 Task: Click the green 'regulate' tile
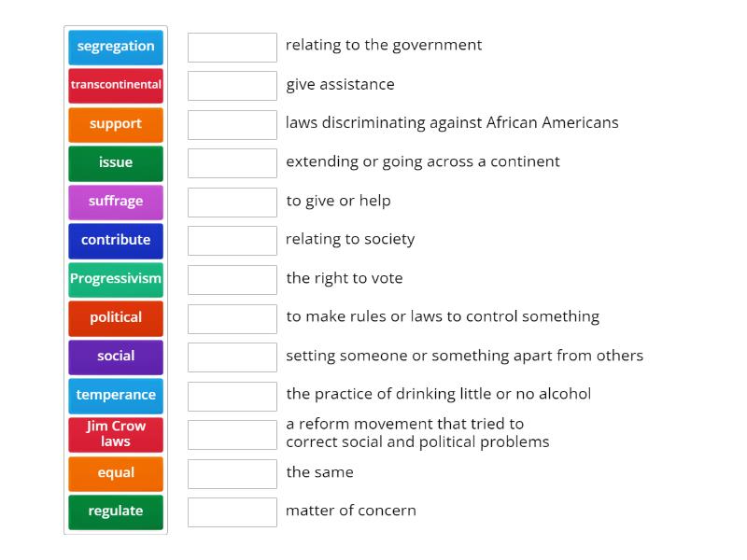pos(116,511)
